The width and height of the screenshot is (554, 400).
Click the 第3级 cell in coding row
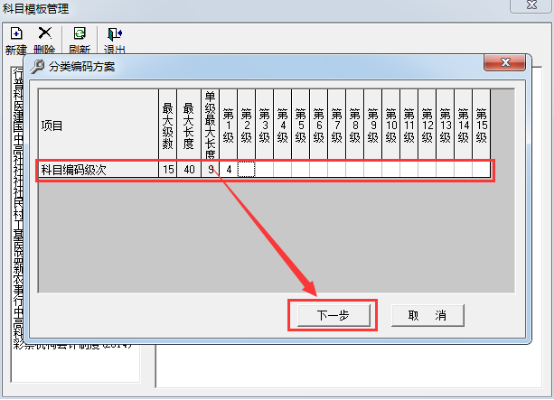[x=264, y=170]
